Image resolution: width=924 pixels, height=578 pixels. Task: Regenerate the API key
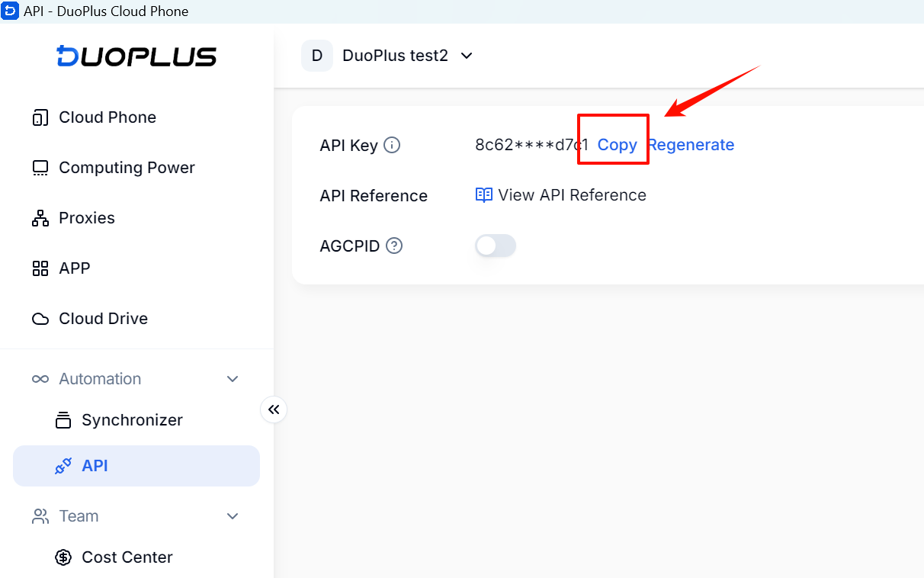pyautogui.click(x=691, y=145)
